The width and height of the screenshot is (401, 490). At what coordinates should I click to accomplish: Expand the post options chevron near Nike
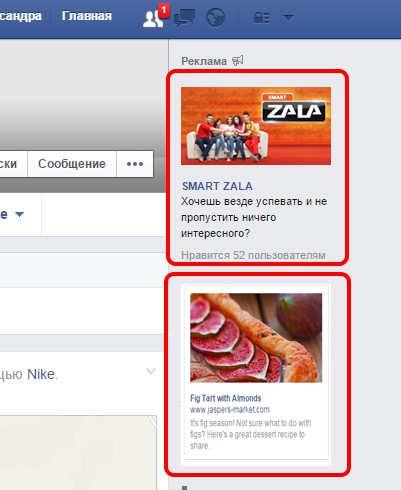[151, 371]
